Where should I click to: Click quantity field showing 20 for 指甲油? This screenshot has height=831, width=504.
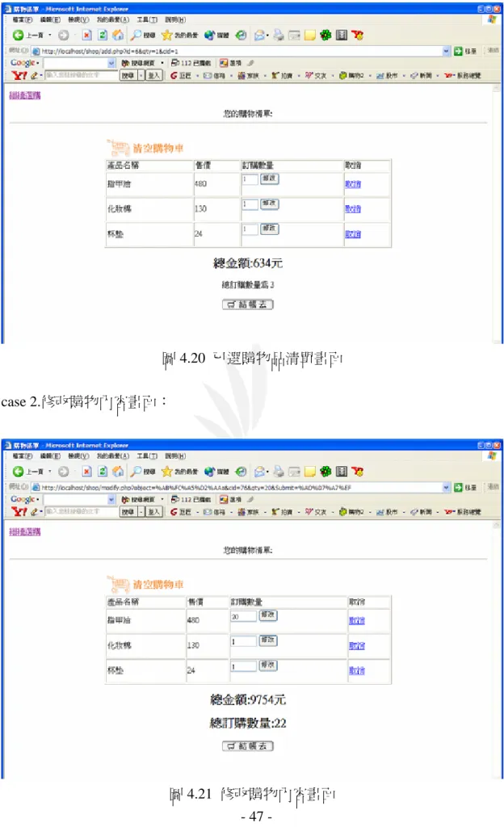[244, 616]
